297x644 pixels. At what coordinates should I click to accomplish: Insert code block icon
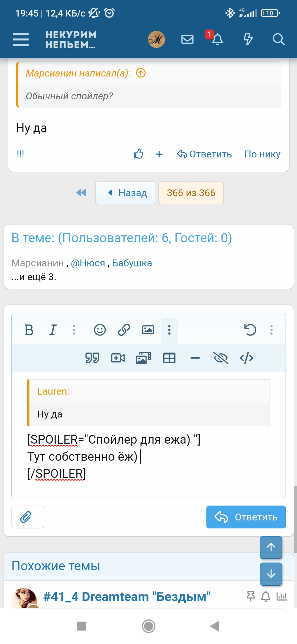click(x=246, y=358)
